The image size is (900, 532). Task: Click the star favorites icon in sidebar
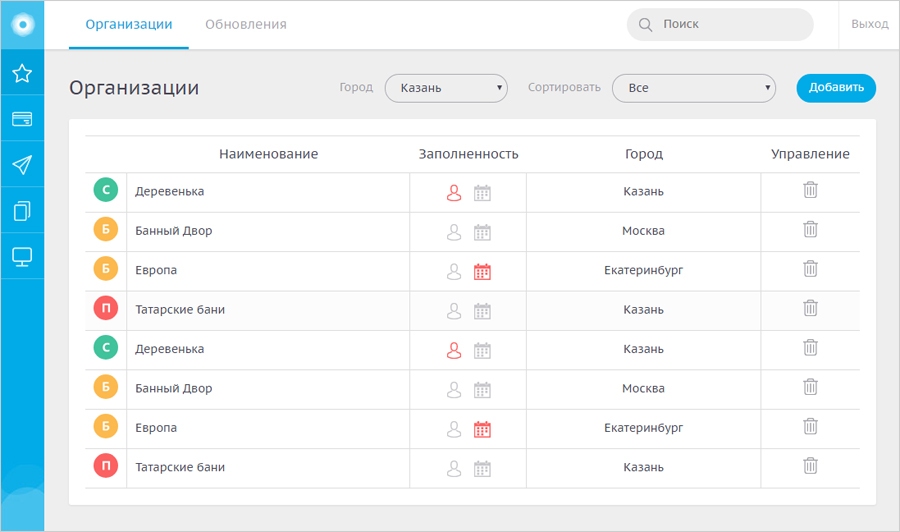pyautogui.click(x=22, y=73)
